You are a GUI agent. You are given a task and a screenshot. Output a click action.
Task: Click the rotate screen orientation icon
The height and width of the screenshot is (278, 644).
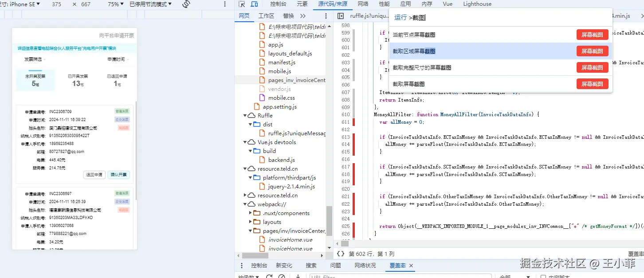pyautogui.click(x=186, y=4)
